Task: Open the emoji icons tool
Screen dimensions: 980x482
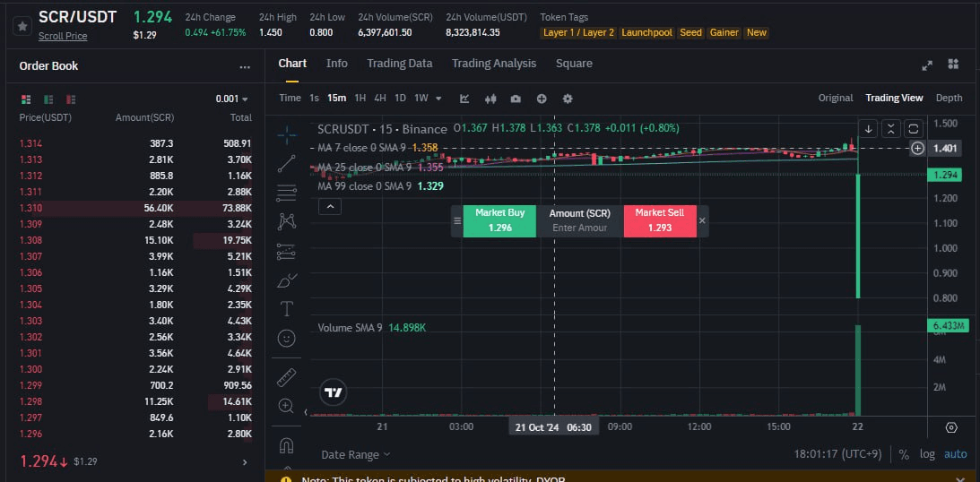Action: click(x=287, y=339)
